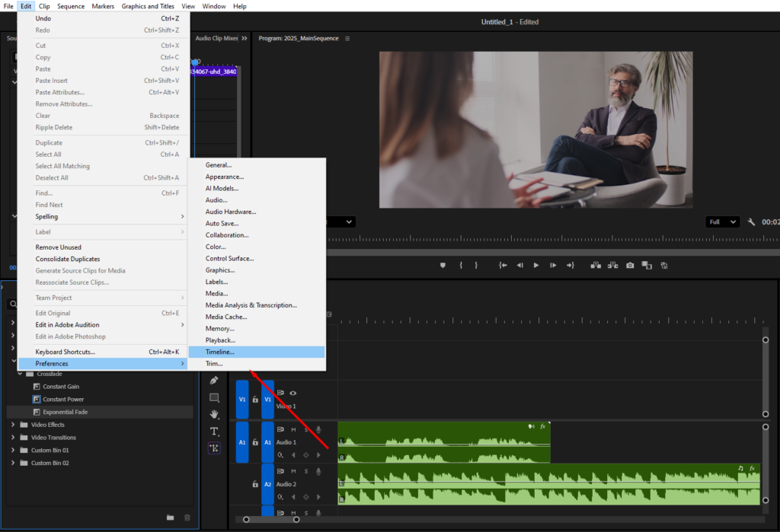780x532 pixels.
Task: Select the Exponential Fade effect
Action: (x=66, y=412)
